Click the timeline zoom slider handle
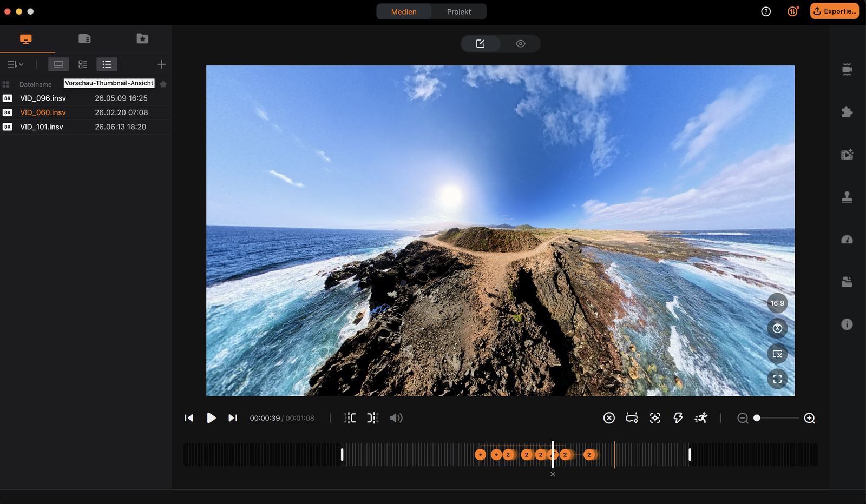866x504 pixels. [757, 418]
